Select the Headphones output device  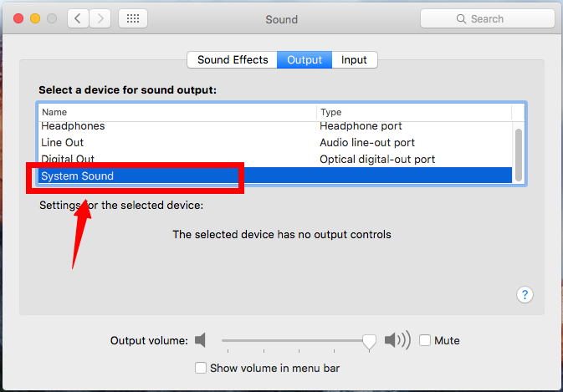(275, 126)
